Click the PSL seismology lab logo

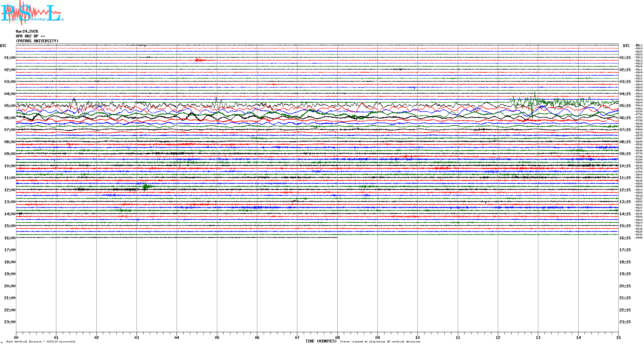click(x=32, y=13)
